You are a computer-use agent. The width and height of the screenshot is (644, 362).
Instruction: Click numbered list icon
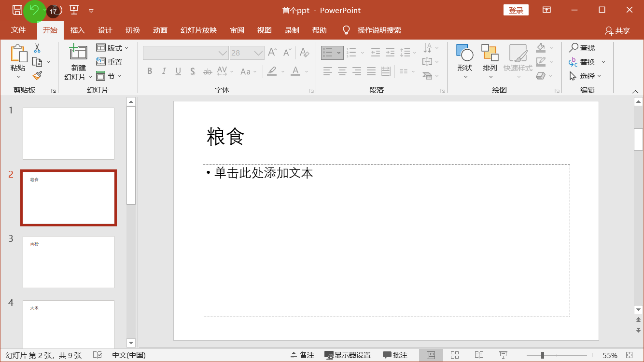click(351, 52)
